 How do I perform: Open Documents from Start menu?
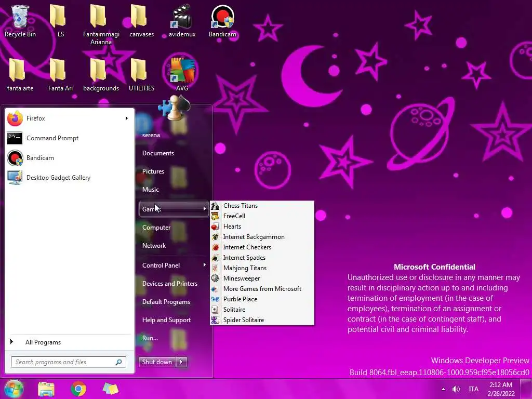[x=158, y=153]
